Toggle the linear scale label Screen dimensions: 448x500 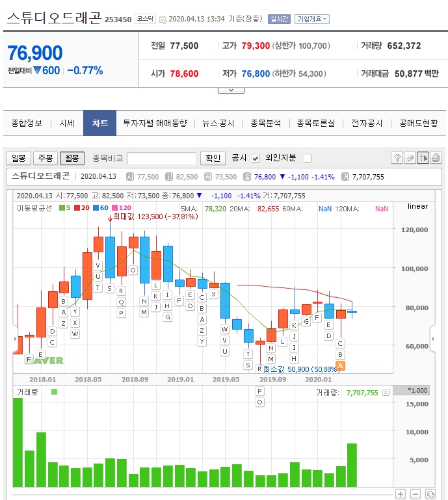(417, 206)
